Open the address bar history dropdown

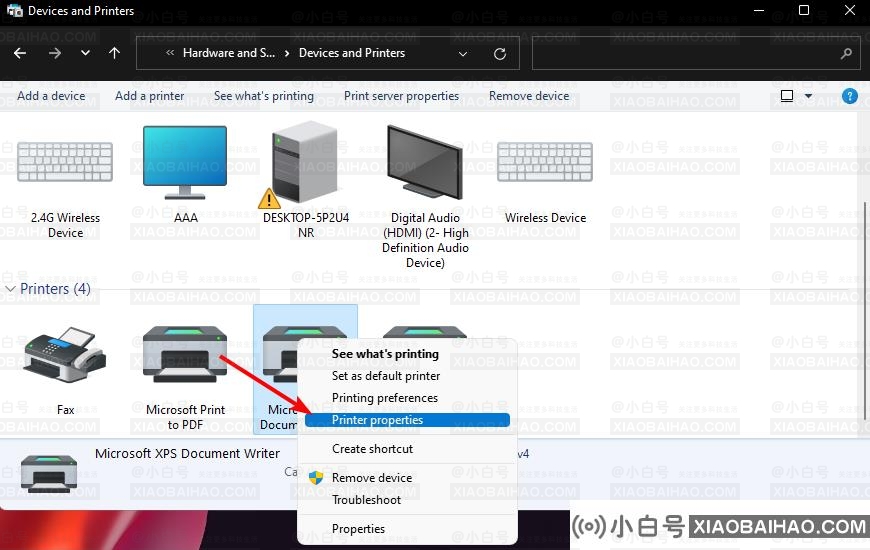point(463,54)
